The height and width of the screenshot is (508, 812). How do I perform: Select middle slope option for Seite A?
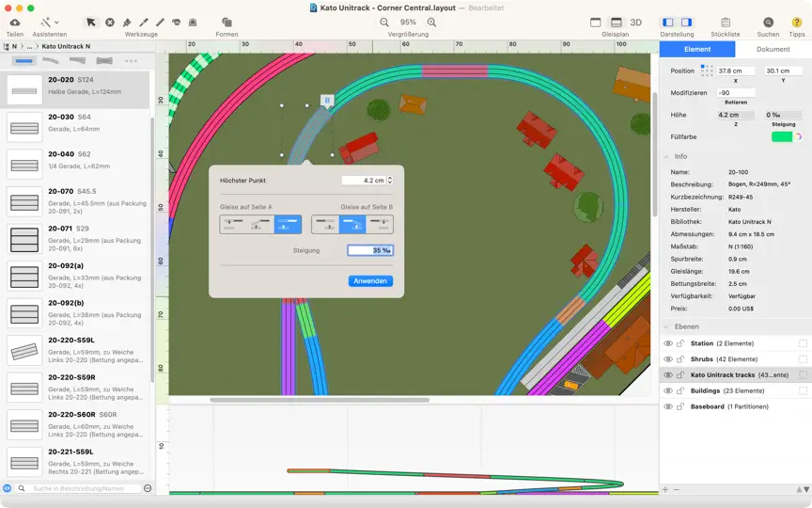point(260,225)
